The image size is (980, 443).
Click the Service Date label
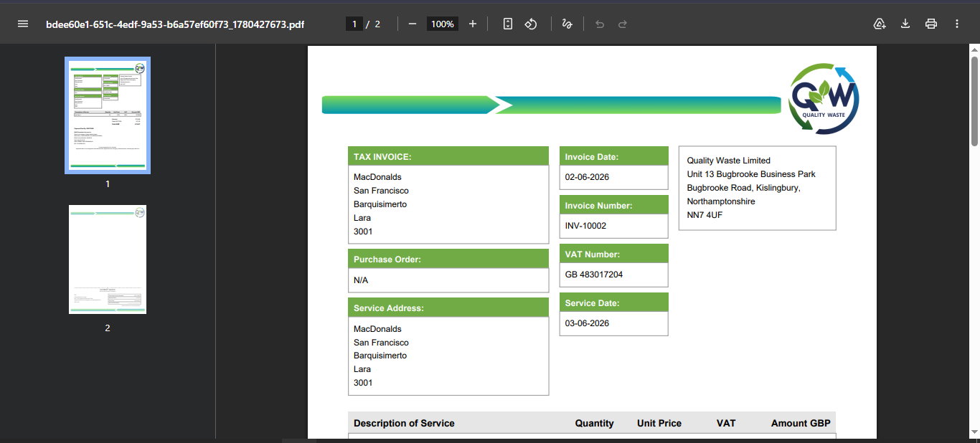click(x=592, y=303)
